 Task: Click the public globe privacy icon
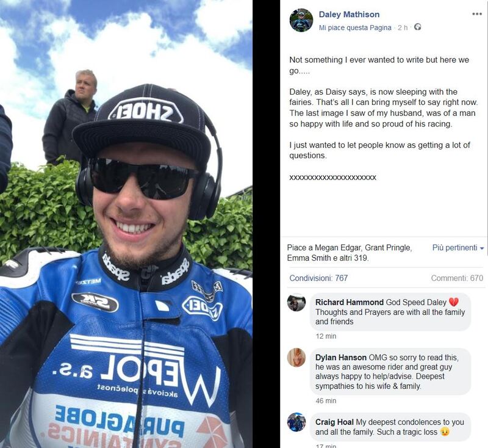point(418,27)
